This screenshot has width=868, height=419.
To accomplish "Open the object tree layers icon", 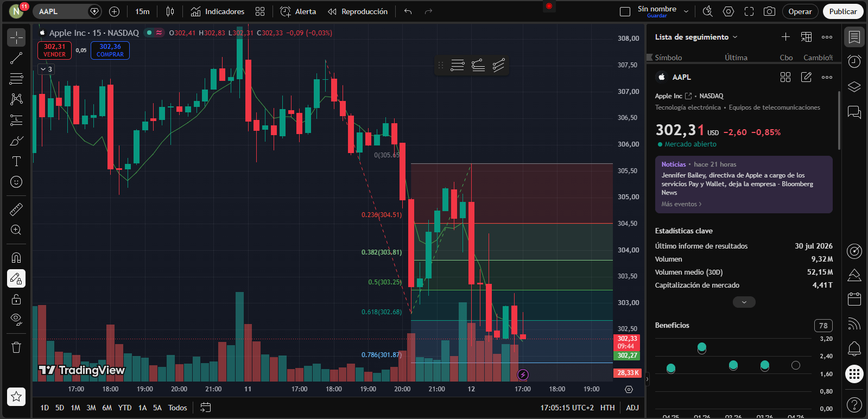I will click(x=854, y=87).
